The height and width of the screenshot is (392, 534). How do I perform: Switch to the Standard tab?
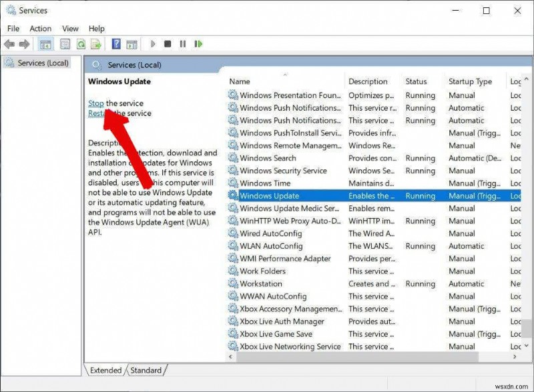click(x=146, y=370)
